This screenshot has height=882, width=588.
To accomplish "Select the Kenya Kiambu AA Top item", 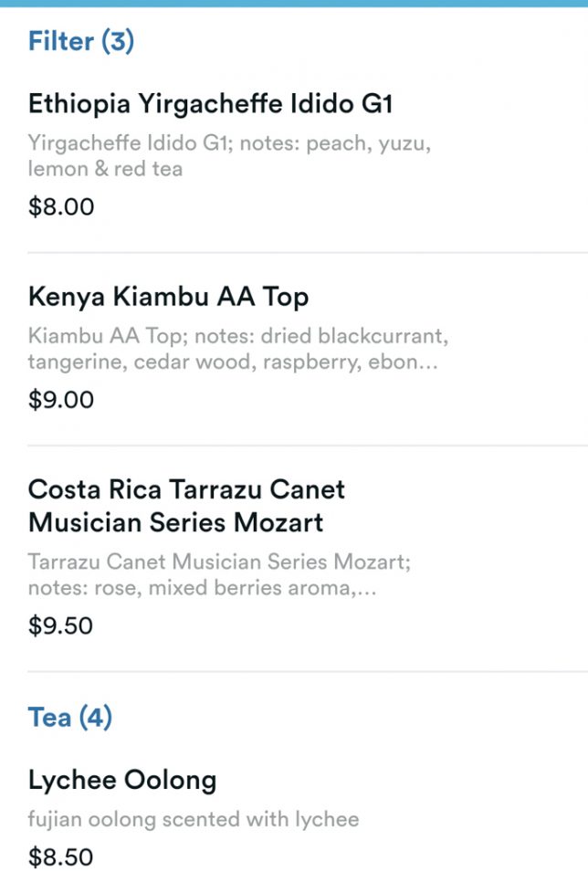I will click(x=168, y=297).
